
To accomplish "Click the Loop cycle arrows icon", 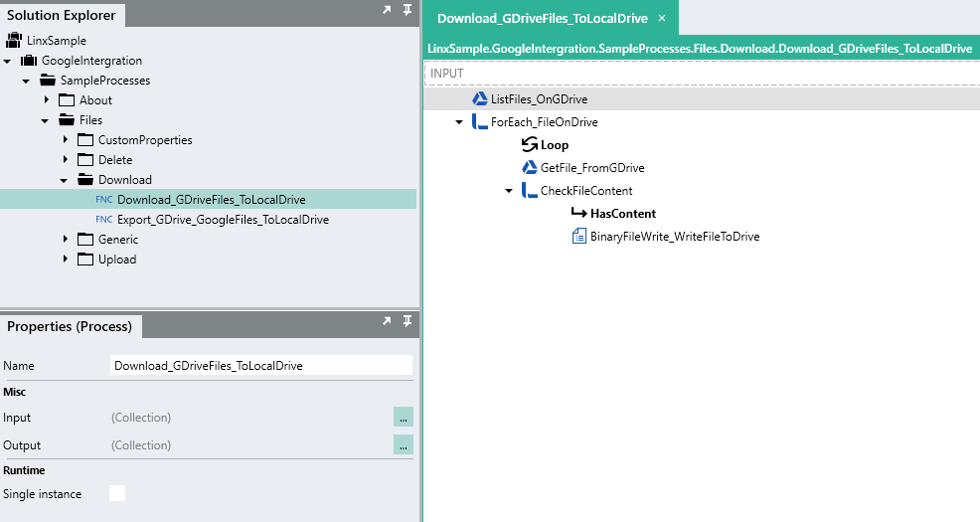I will [x=530, y=145].
